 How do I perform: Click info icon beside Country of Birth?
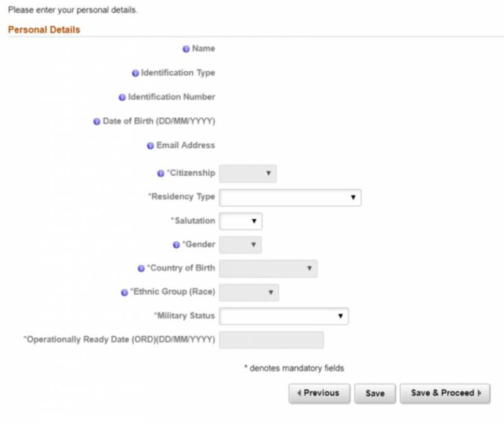click(141, 268)
